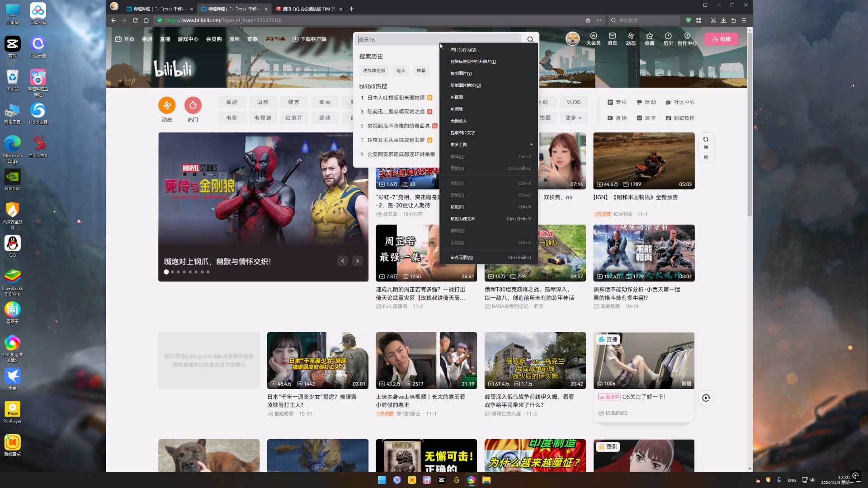Click the green shield ad-block icon
This screenshot has width=868, height=488.
coord(689,20)
